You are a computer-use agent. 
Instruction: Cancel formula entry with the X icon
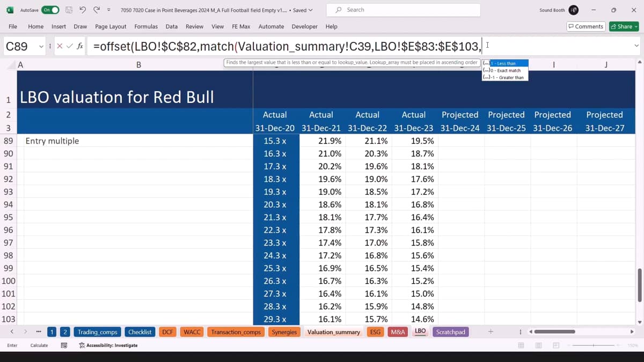[x=60, y=46]
